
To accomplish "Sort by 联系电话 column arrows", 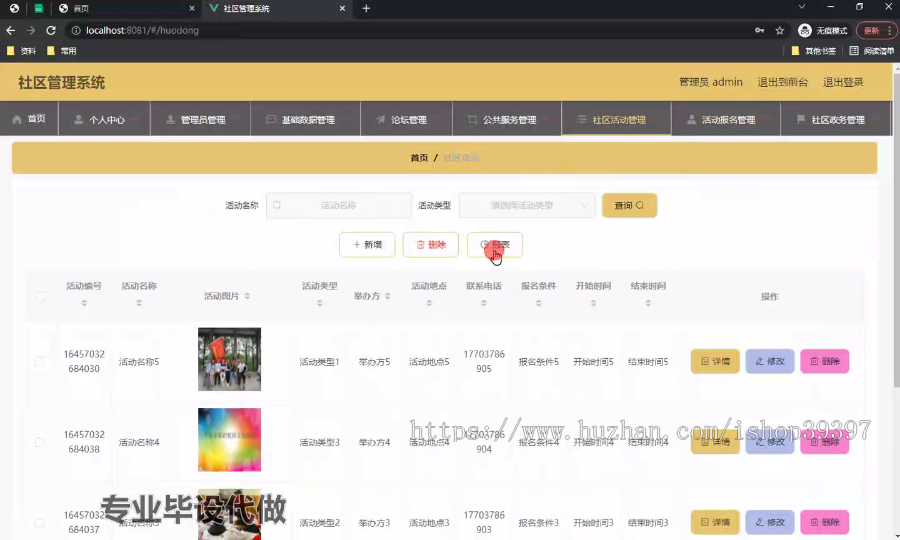I will click(484, 303).
